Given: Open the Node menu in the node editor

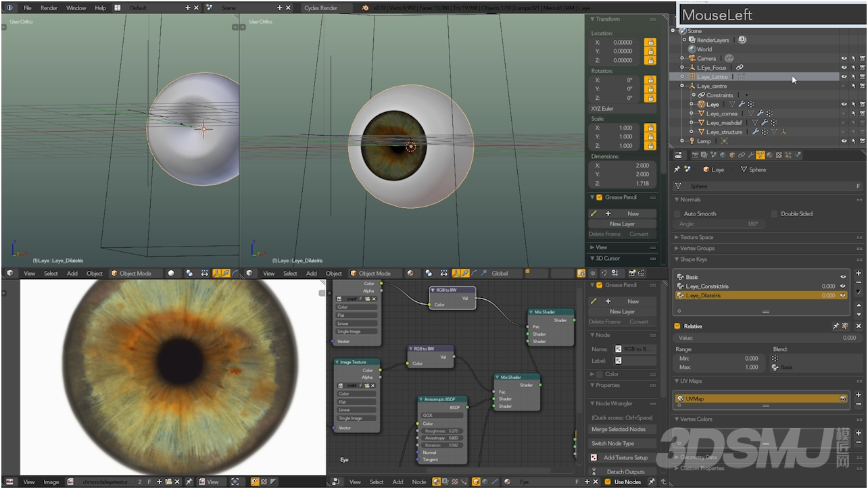Looking at the screenshot, I should click(419, 482).
